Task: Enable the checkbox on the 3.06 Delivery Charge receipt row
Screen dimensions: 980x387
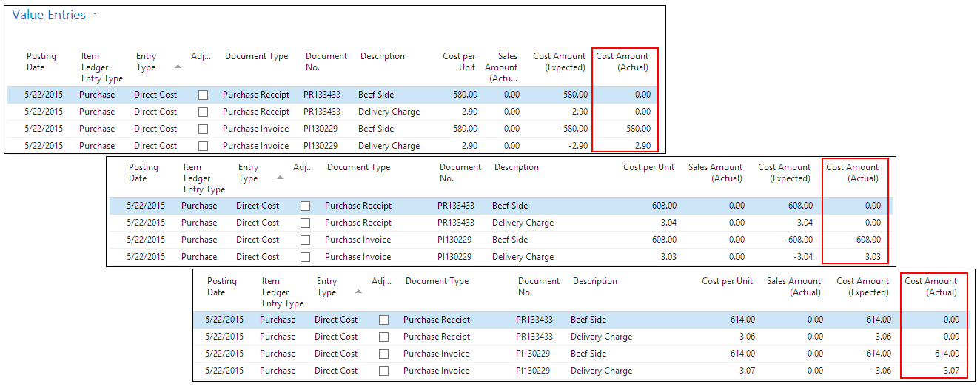Action: pos(383,337)
